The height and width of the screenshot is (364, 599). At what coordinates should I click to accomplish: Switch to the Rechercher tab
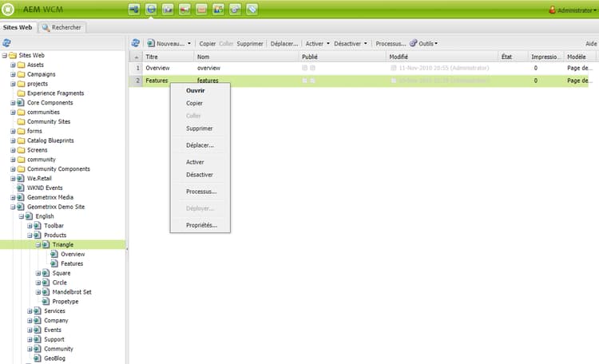[61, 27]
